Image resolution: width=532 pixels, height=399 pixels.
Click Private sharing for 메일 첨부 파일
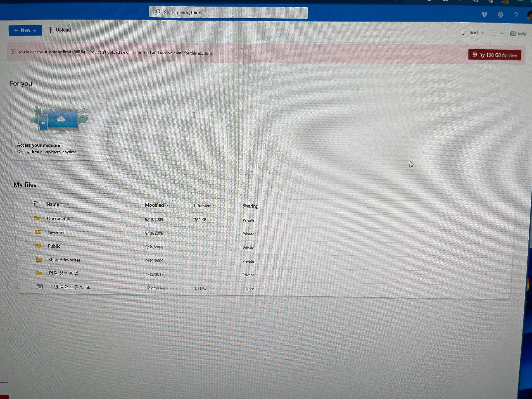(x=248, y=275)
